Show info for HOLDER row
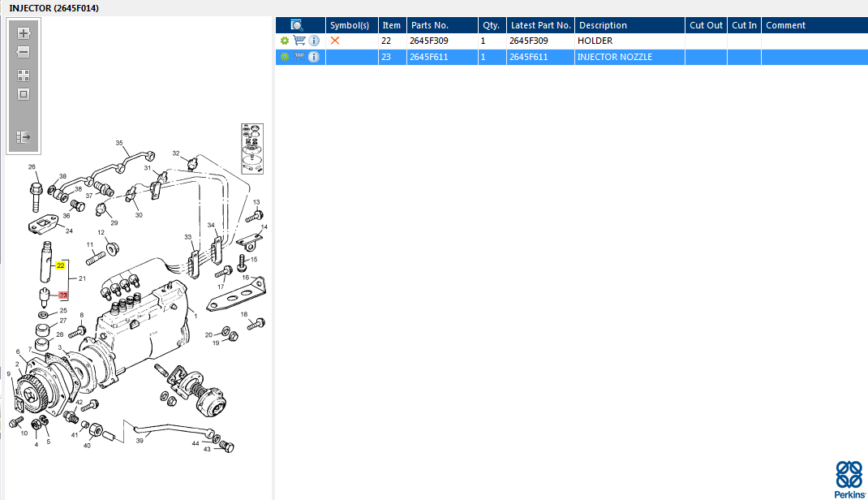Screen dimensions: 868x500 click(x=314, y=41)
